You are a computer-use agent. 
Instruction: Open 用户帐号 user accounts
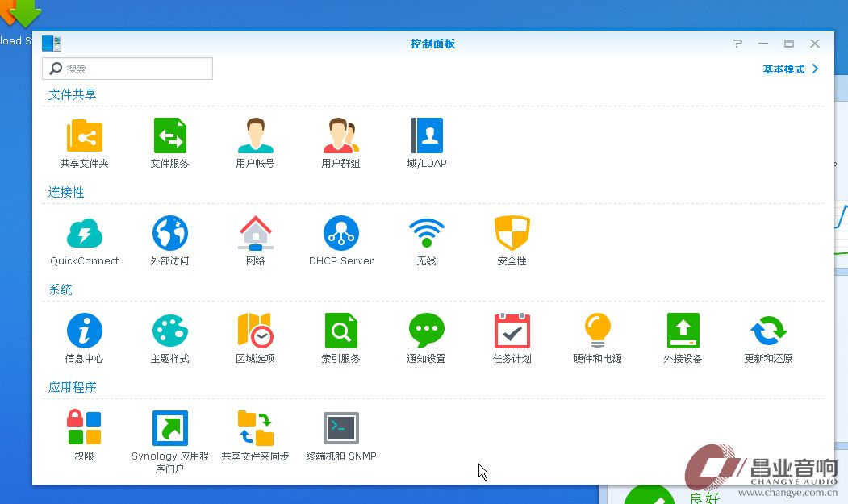[x=255, y=136]
